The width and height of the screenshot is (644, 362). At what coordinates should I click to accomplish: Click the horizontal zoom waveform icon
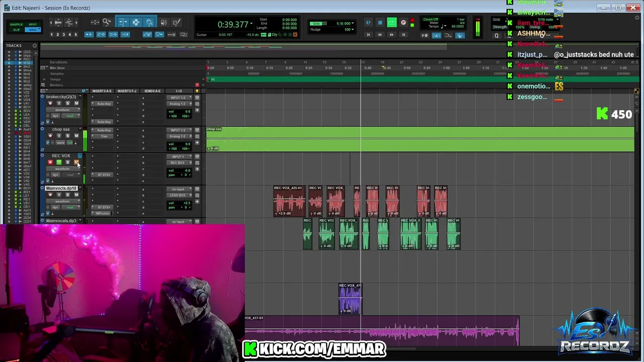tap(58, 22)
